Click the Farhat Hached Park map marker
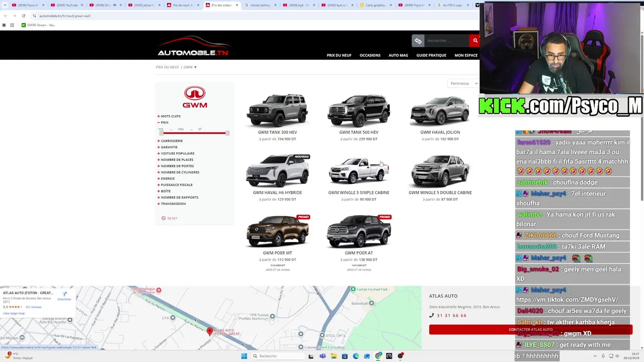 [x=353, y=289]
